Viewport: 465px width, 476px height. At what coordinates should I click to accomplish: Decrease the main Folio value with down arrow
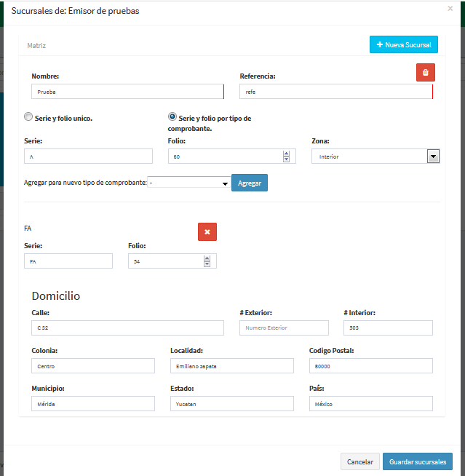point(286,159)
